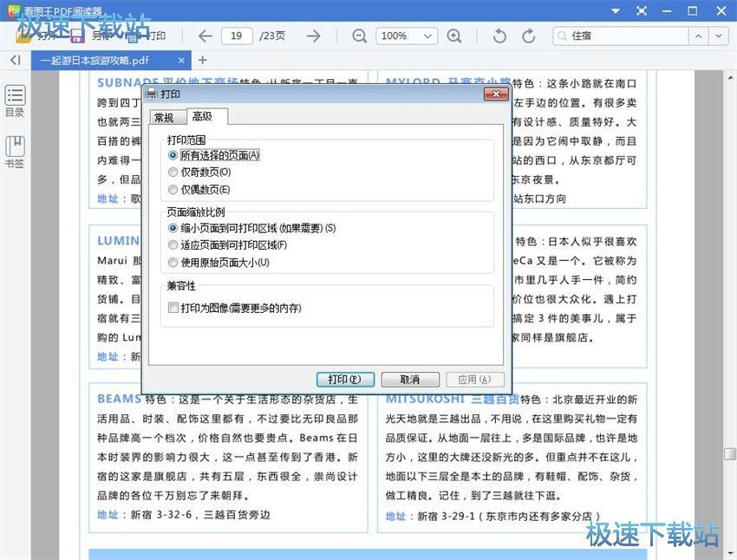This screenshot has width=737, height=560.
Task: Click the 应用(A) button
Action: [x=475, y=379]
